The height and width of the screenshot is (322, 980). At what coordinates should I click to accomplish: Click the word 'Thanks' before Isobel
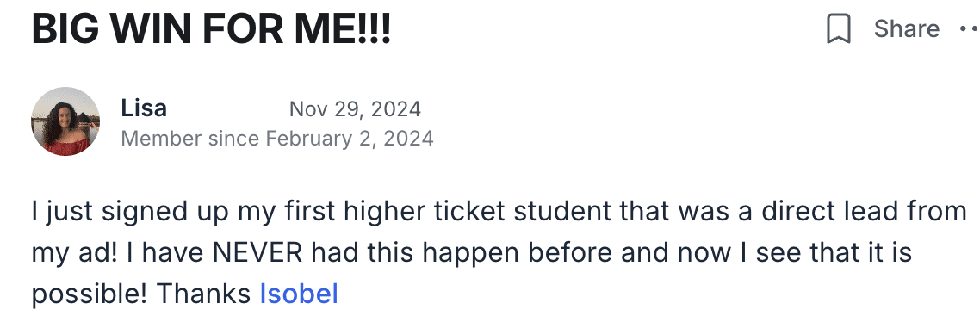204,294
